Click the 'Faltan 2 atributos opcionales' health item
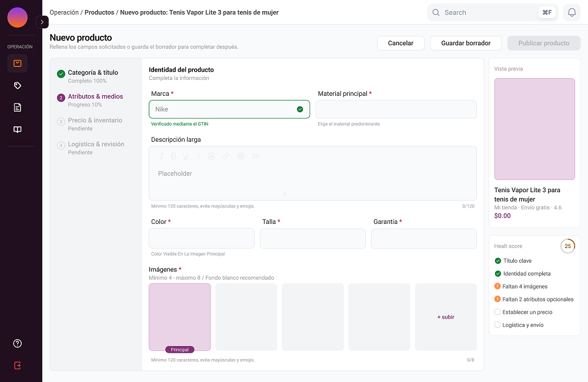The width and height of the screenshot is (588, 382). point(534,299)
